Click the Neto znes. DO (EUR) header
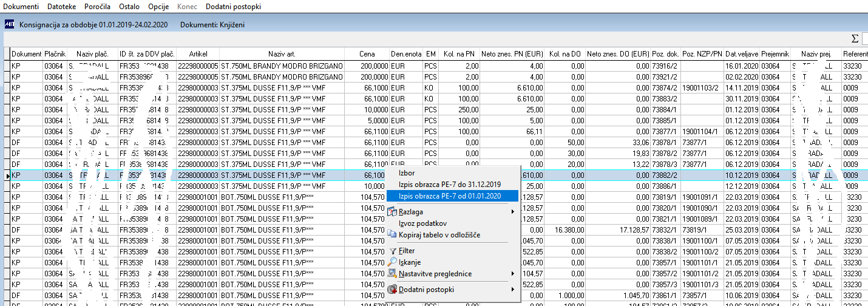868x306 pixels. tap(618, 54)
